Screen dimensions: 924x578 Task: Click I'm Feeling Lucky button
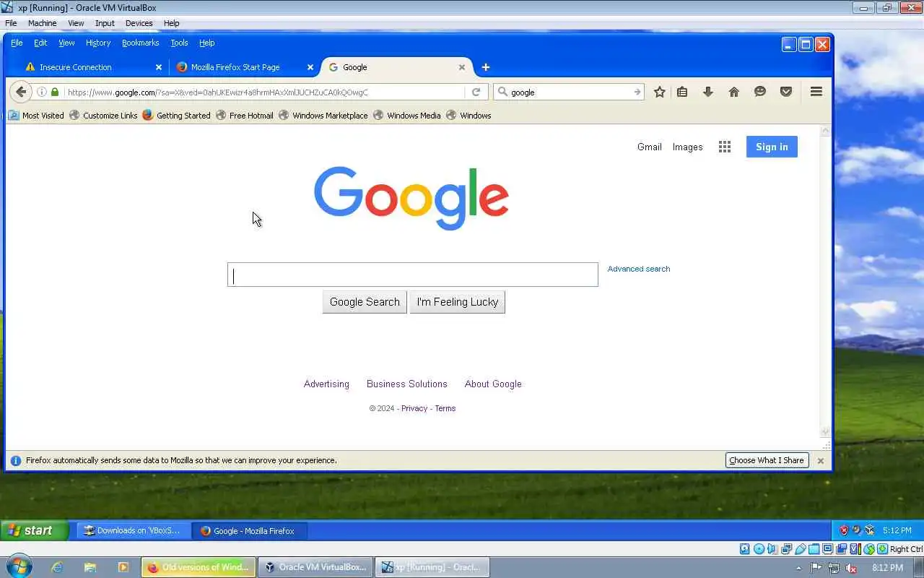(457, 302)
